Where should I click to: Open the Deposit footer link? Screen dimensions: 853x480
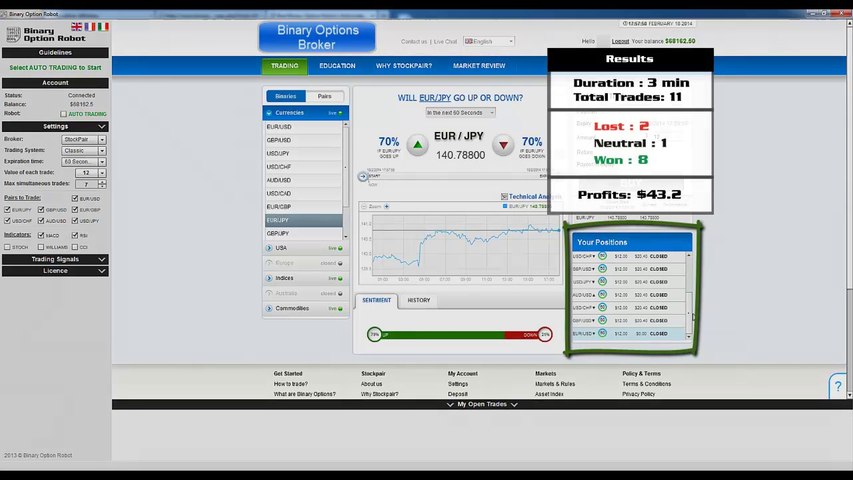458,394
